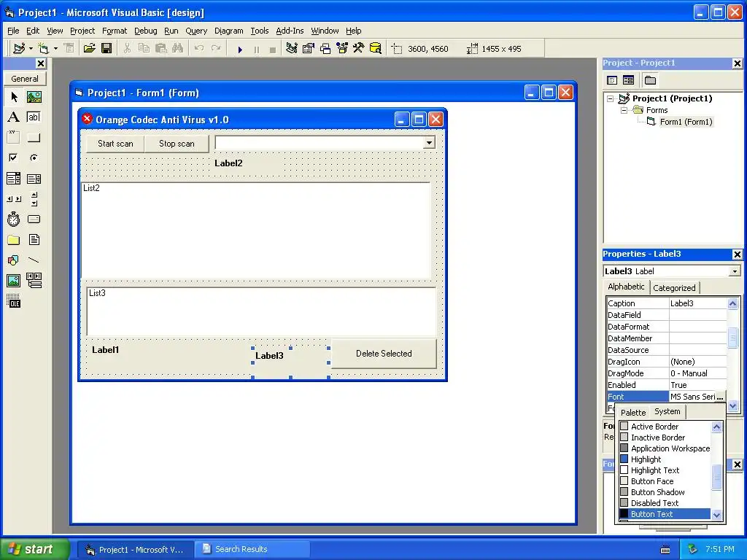Screen dimensions: 747x560
Task: Click the Add Standard EXE Project toolbar icon
Action: [x=19, y=48]
